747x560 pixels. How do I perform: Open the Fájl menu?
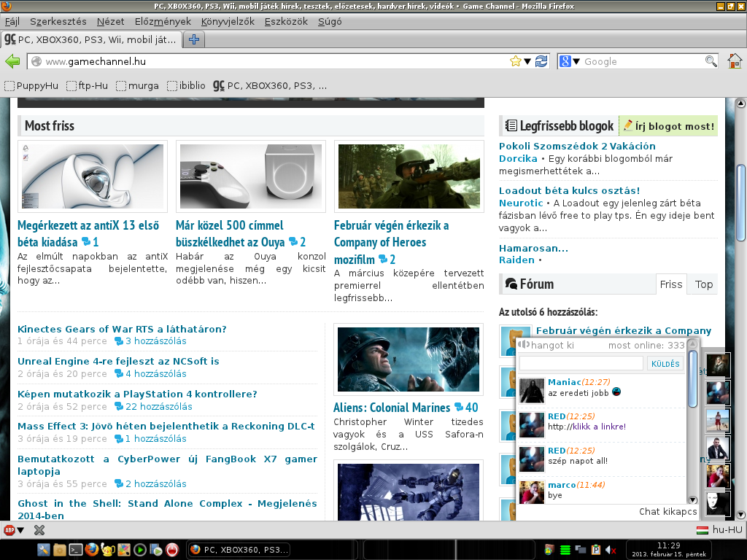[x=12, y=21]
